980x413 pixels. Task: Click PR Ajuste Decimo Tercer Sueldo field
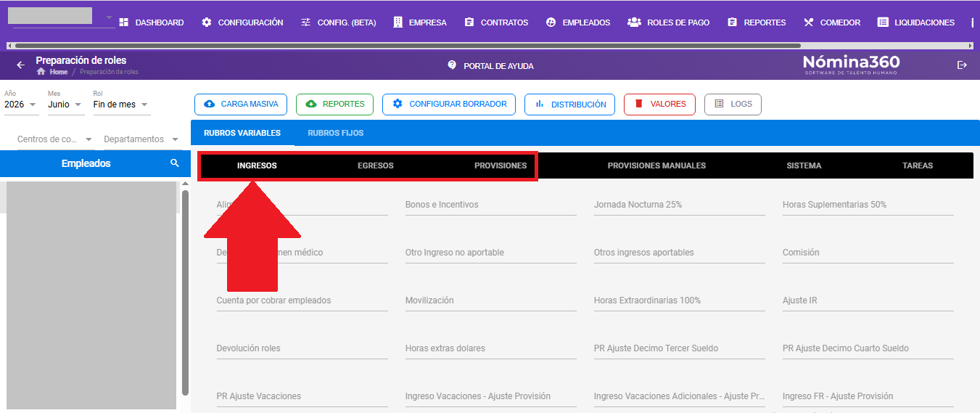click(x=679, y=348)
